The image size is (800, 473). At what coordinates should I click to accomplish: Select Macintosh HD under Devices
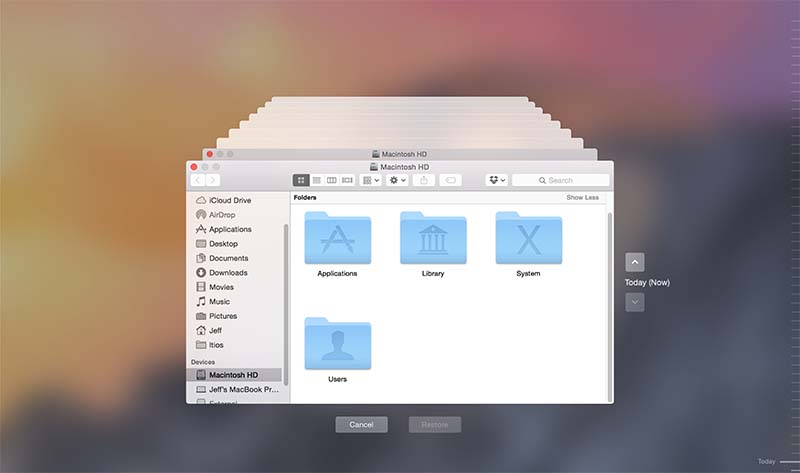[x=234, y=375]
